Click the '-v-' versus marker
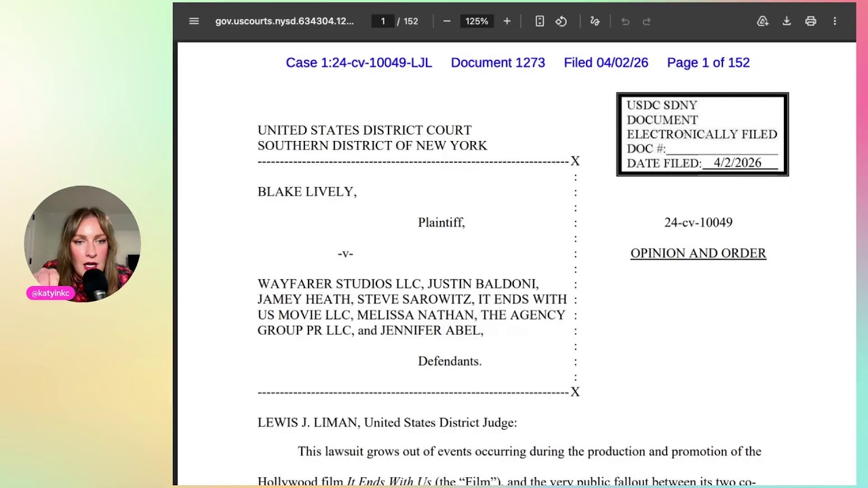 pos(345,253)
